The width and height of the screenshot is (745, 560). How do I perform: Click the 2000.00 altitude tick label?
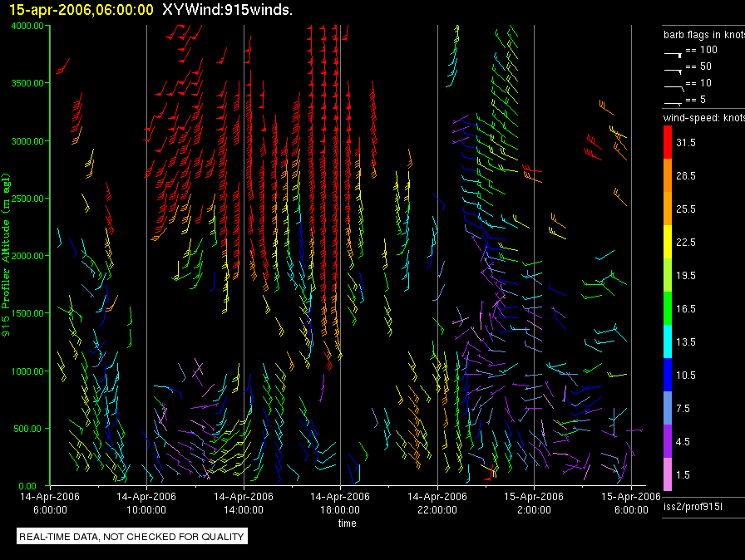click(27, 256)
